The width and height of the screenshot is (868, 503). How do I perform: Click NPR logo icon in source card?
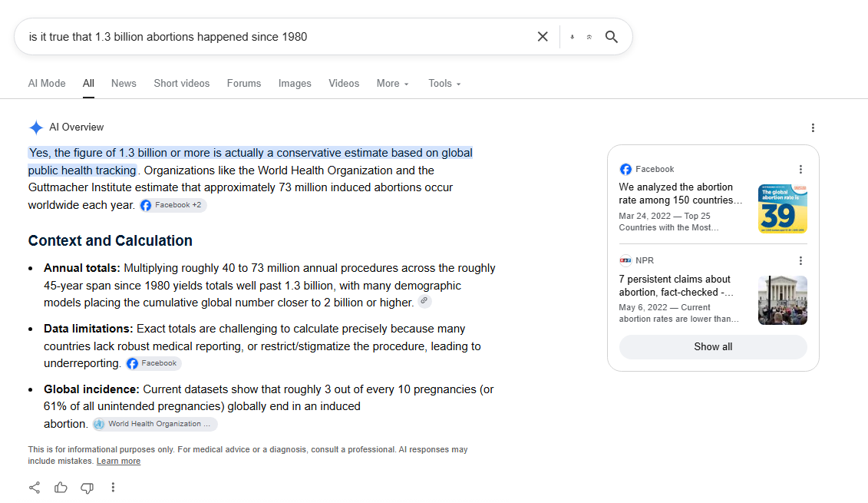coord(625,260)
